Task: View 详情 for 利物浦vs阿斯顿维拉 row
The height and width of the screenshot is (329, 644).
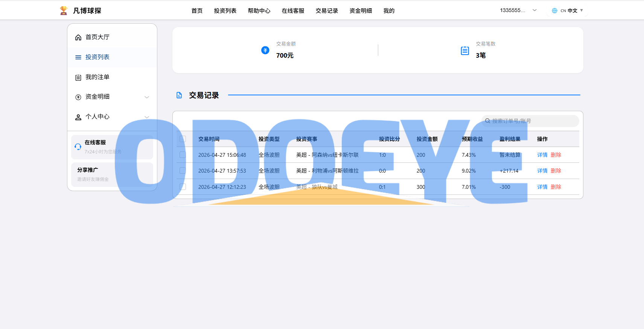Action: pyautogui.click(x=542, y=171)
